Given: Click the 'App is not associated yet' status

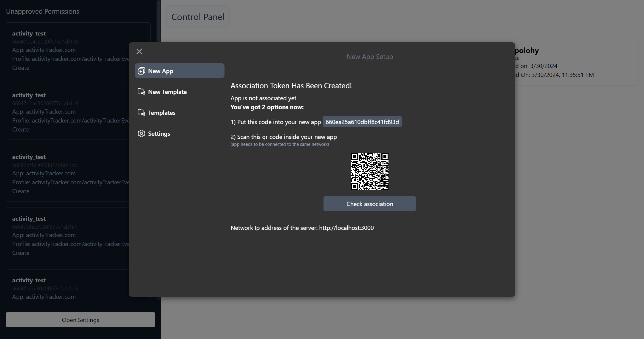Looking at the screenshot, I should click(263, 98).
